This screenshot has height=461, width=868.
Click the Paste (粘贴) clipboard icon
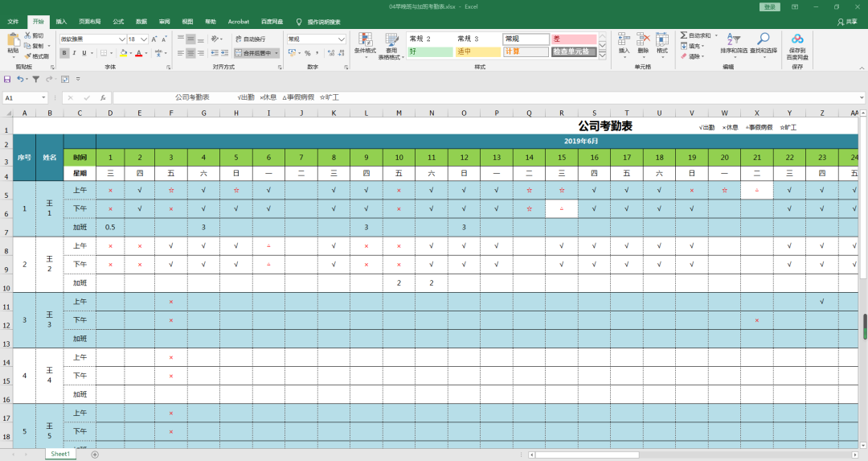[13, 39]
